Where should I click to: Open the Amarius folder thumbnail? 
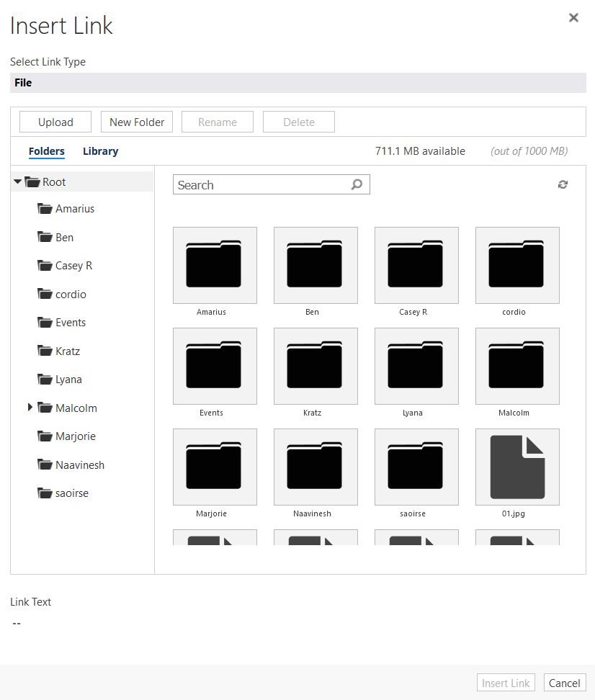pos(215,265)
